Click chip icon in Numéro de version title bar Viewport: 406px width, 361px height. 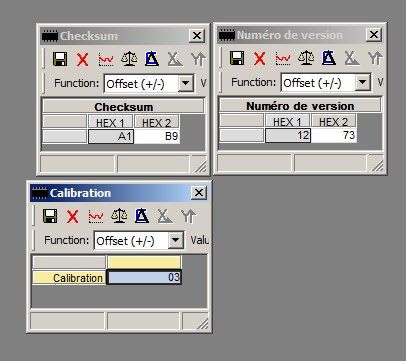(x=227, y=35)
